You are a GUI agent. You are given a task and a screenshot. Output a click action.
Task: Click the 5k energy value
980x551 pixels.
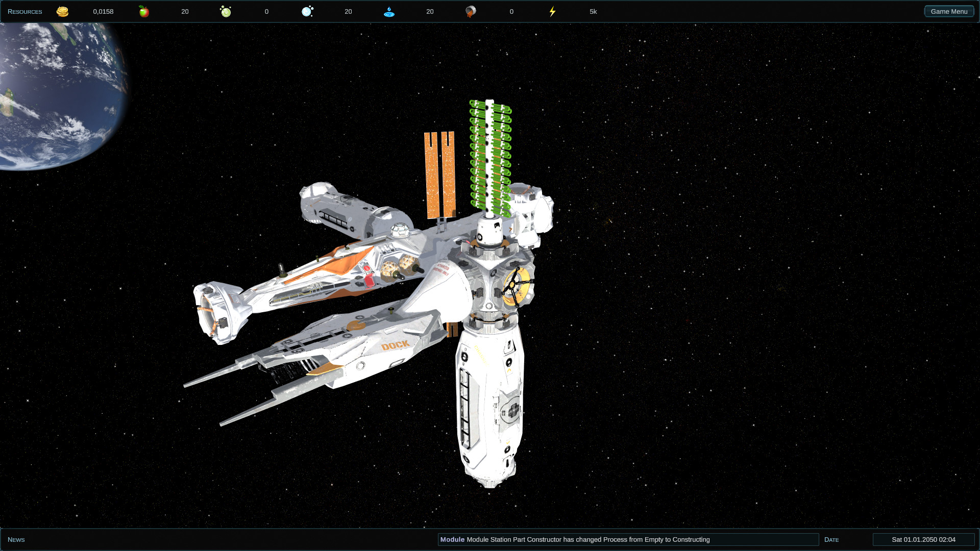coord(593,11)
